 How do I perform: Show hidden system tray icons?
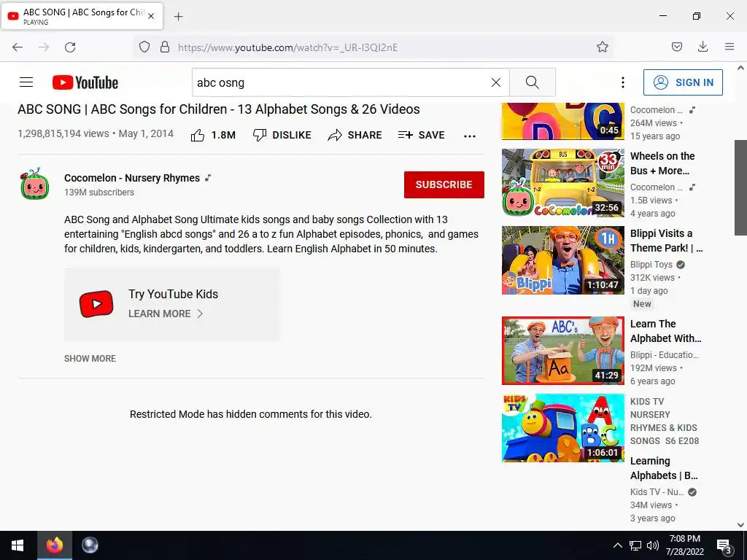pos(617,545)
